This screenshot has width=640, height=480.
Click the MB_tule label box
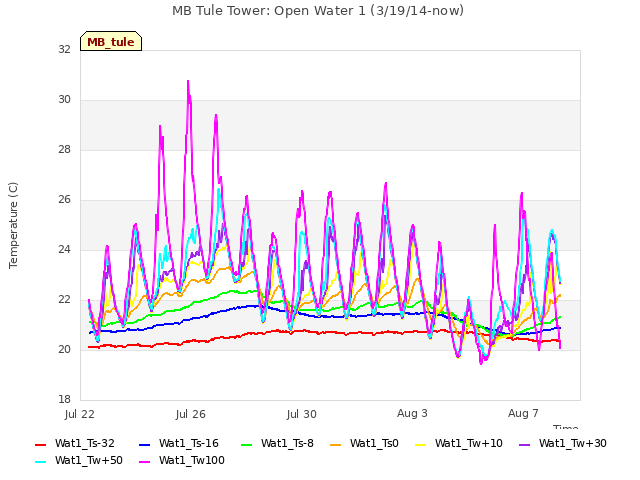click(111, 41)
